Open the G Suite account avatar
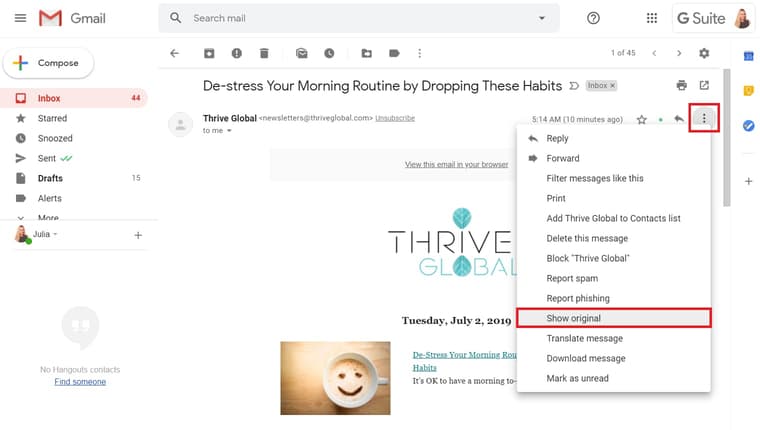This screenshot has height=430, width=760. click(742, 18)
